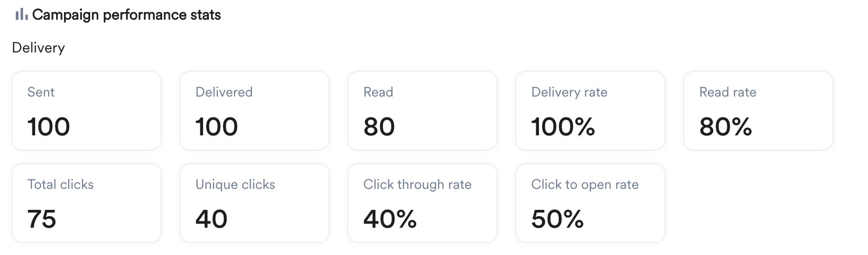Click the Read value of 80

tap(379, 127)
